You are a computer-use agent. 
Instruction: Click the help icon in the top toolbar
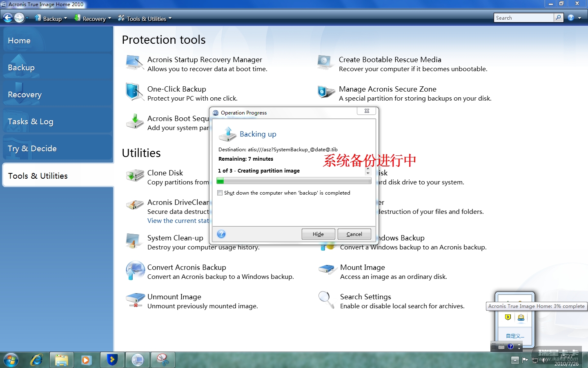[571, 18]
